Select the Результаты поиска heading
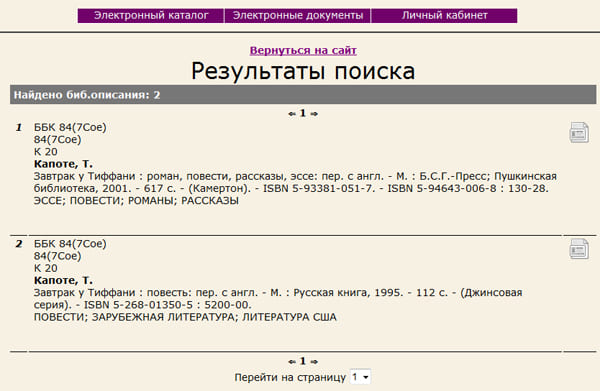This screenshot has width=600, height=391. 303,71
